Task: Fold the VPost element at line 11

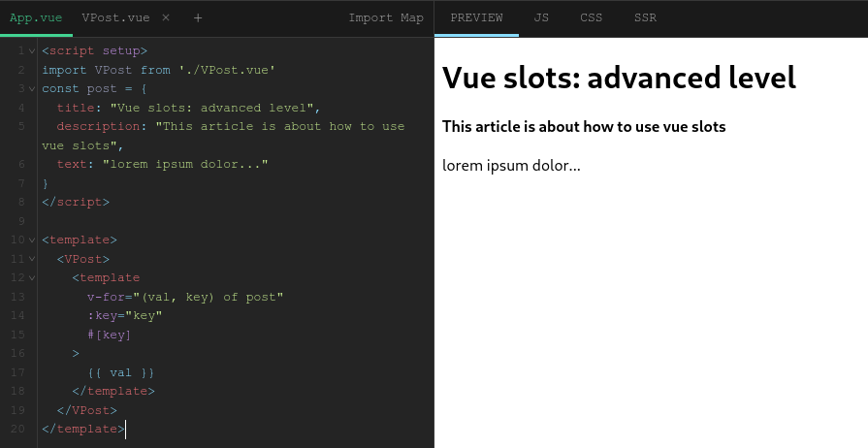Action: click(x=32, y=259)
